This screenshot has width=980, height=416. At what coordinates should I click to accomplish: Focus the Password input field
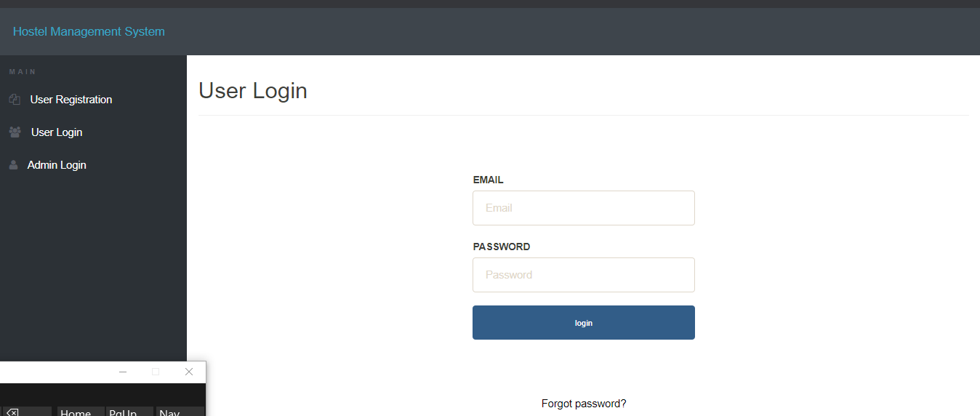pos(583,275)
